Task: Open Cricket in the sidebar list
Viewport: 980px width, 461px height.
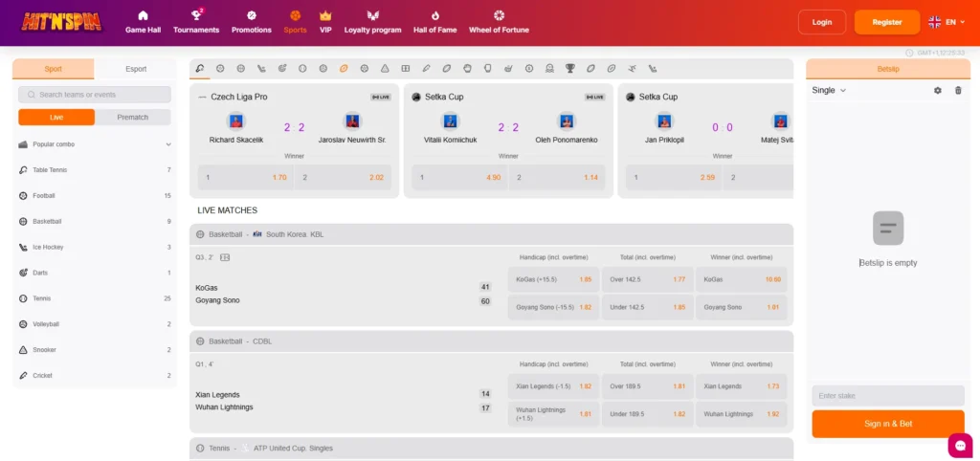Action: [x=95, y=376]
